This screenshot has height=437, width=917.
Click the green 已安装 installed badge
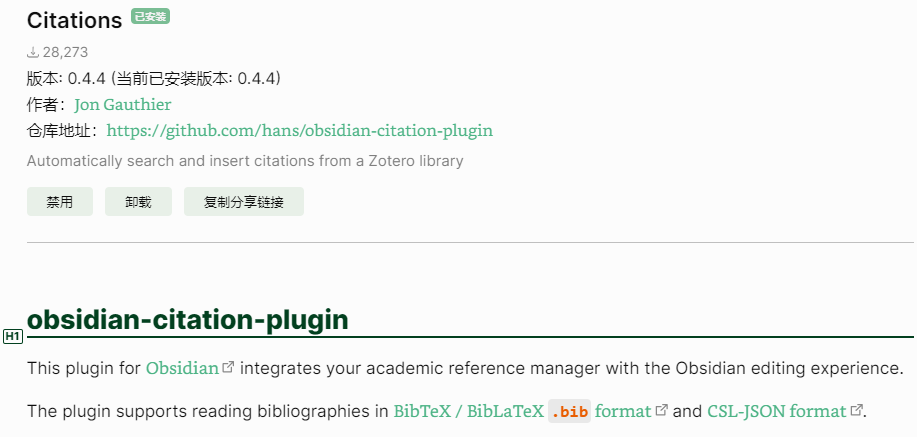[x=150, y=16]
